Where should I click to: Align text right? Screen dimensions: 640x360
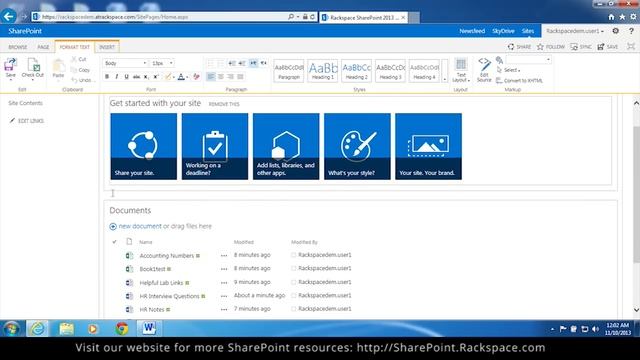point(231,77)
